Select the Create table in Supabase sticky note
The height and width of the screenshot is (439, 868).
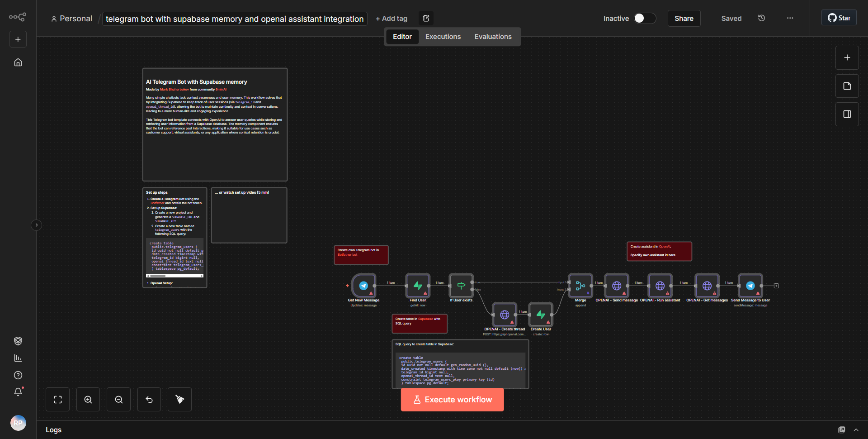(x=420, y=324)
